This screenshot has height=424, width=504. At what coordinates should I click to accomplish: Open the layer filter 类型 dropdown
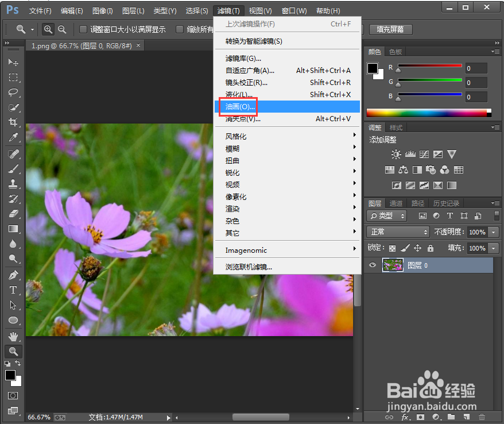coord(387,216)
